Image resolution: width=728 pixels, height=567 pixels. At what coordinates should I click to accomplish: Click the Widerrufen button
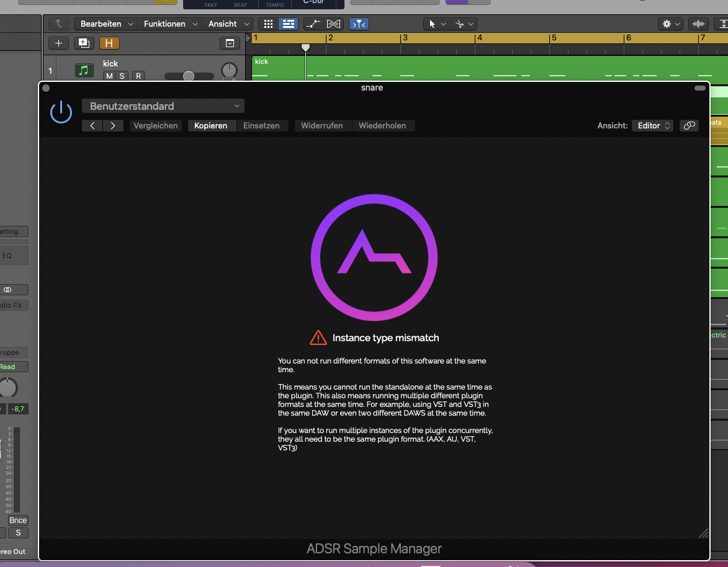click(x=321, y=126)
